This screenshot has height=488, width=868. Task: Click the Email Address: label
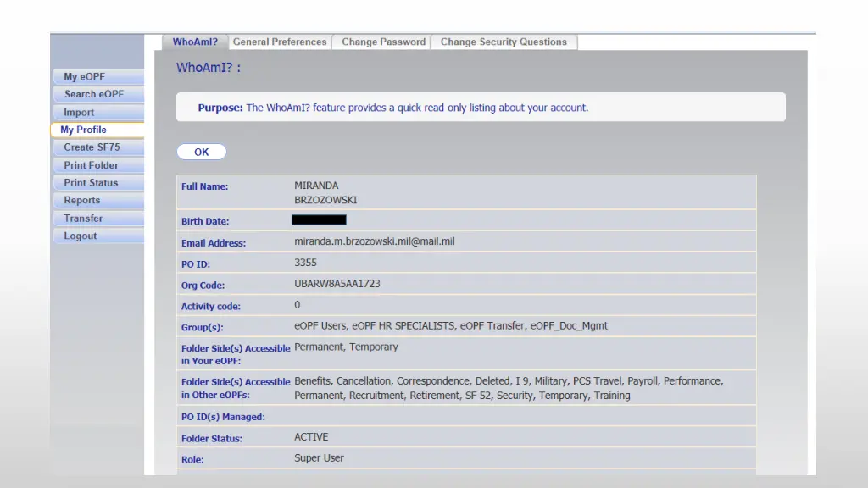[x=214, y=243]
